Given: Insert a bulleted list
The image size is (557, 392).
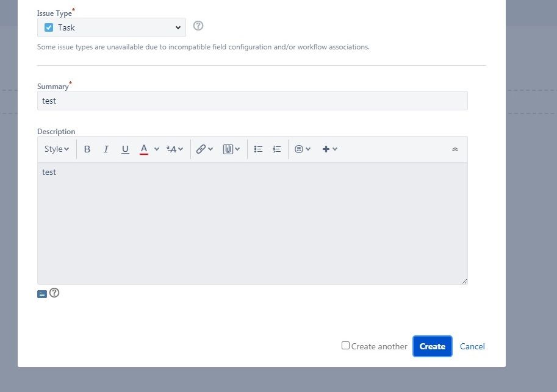Looking at the screenshot, I should [258, 149].
